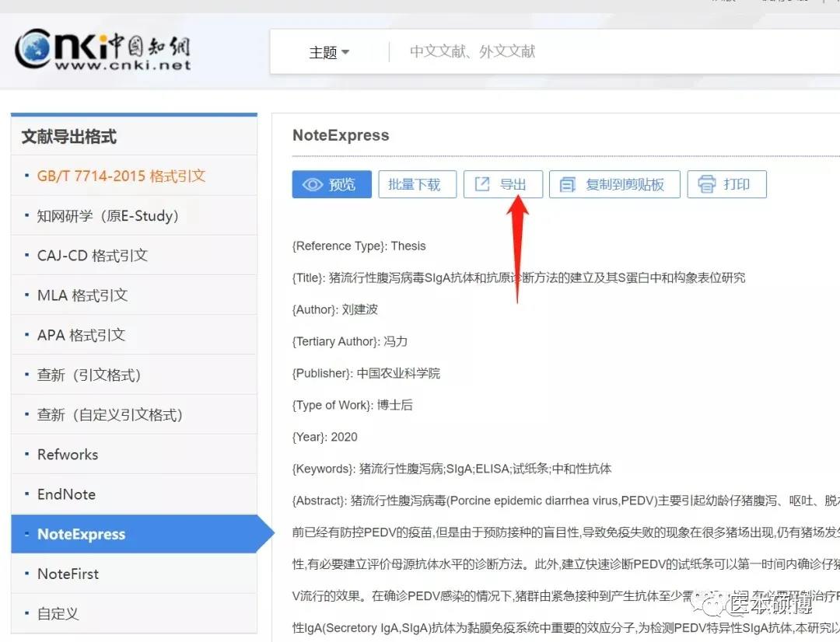Click the {Publisher}: 中国农业科学院 line
Image resolution: width=840 pixels, height=642 pixels.
tap(366, 373)
